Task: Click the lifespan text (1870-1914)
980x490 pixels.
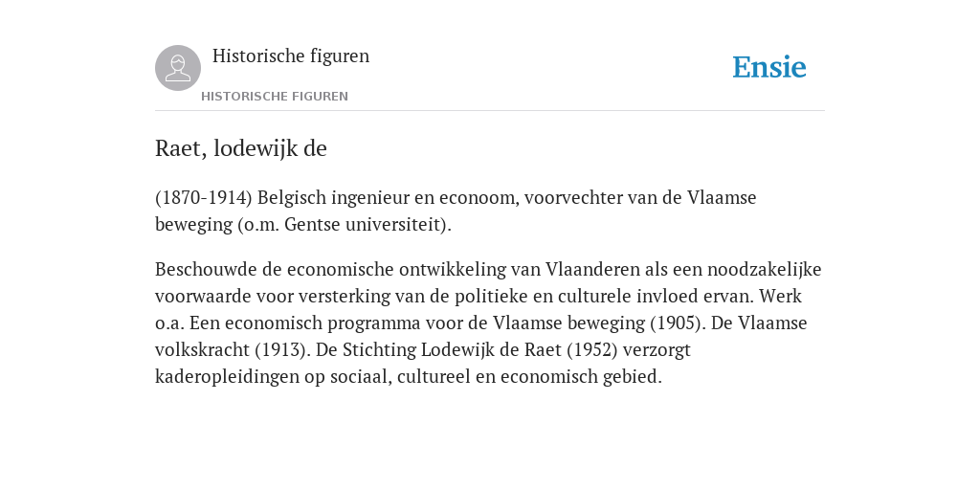Action: point(204,198)
